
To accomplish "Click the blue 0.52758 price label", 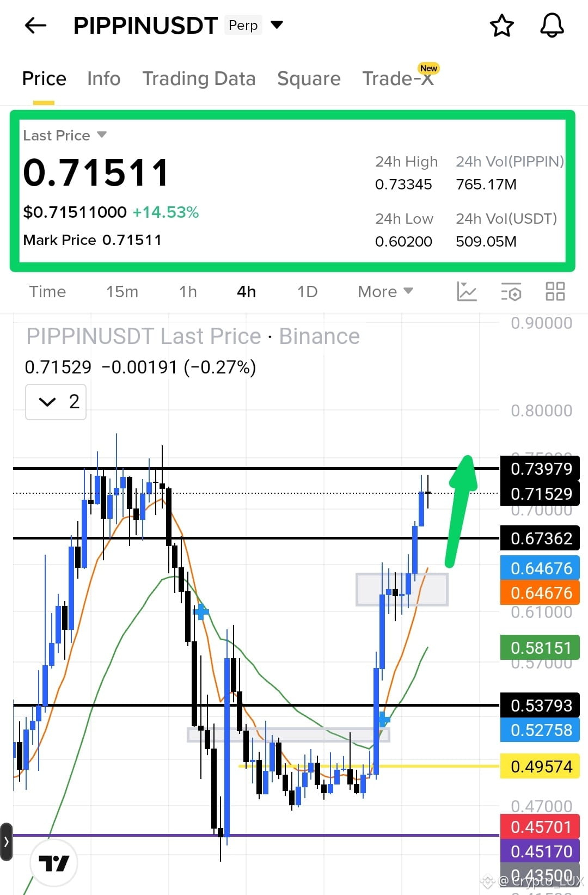I will [540, 730].
